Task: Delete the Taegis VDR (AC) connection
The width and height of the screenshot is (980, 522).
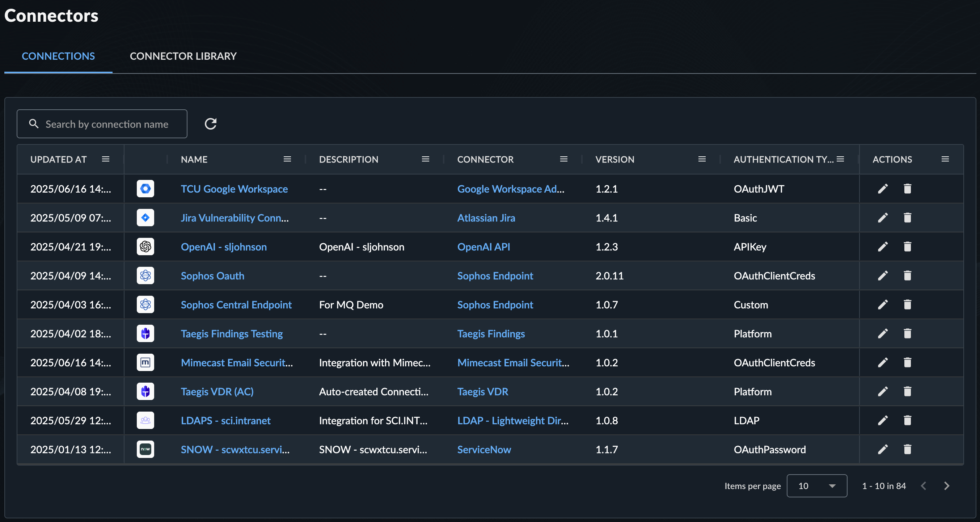Action: (x=907, y=391)
